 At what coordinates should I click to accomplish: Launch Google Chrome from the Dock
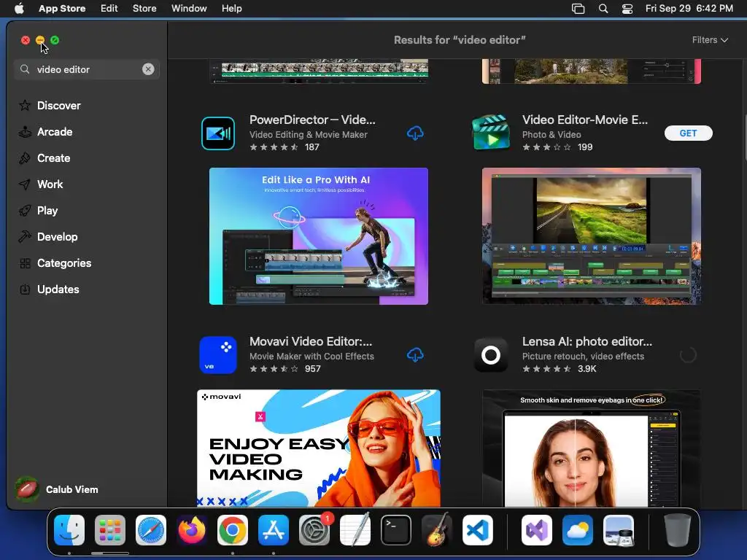(x=233, y=530)
